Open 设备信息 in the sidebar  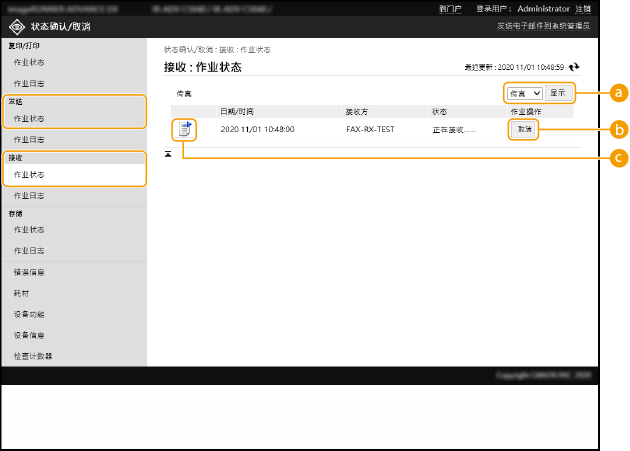(x=29, y=335)
